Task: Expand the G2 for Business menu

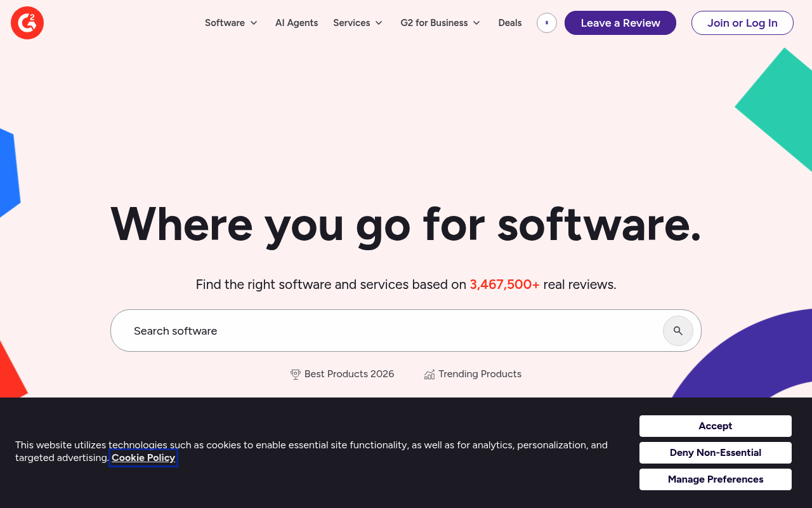Action: [x=441, y=23]
